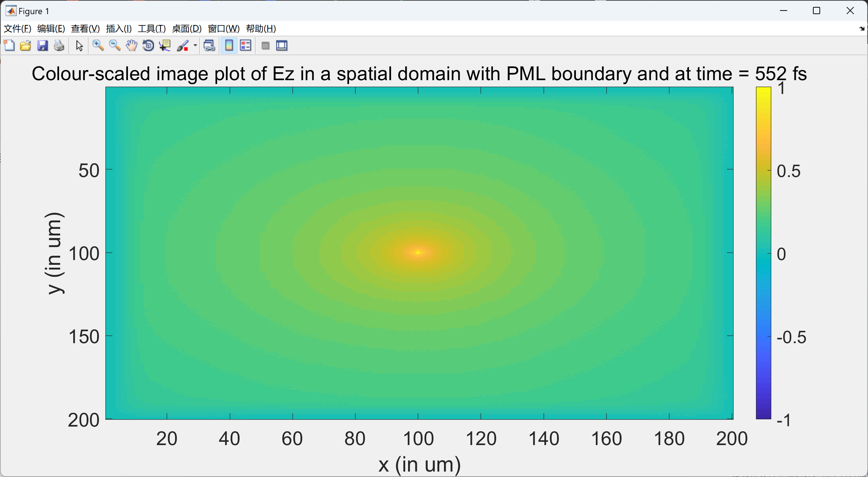Open a file with the folder icon

point(25,46)
